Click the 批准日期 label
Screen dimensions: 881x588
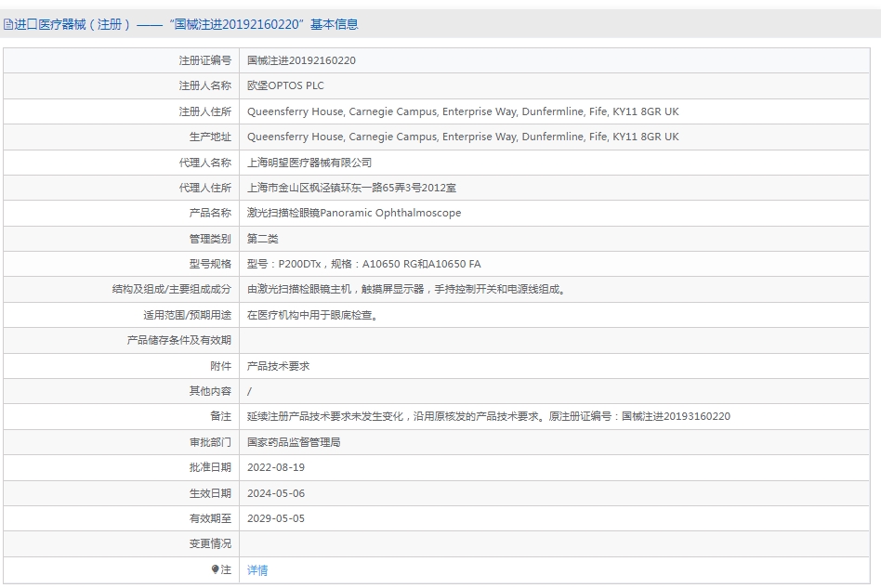click(210, 467)
